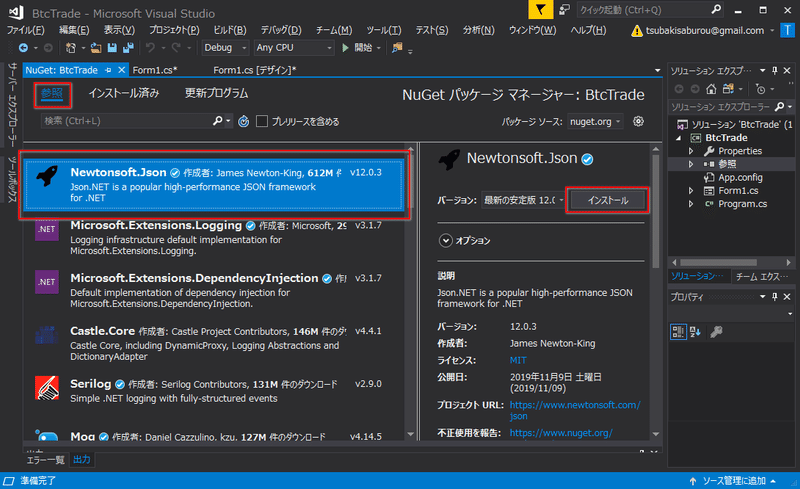Click the account warning triangle icon

(637, 31)
